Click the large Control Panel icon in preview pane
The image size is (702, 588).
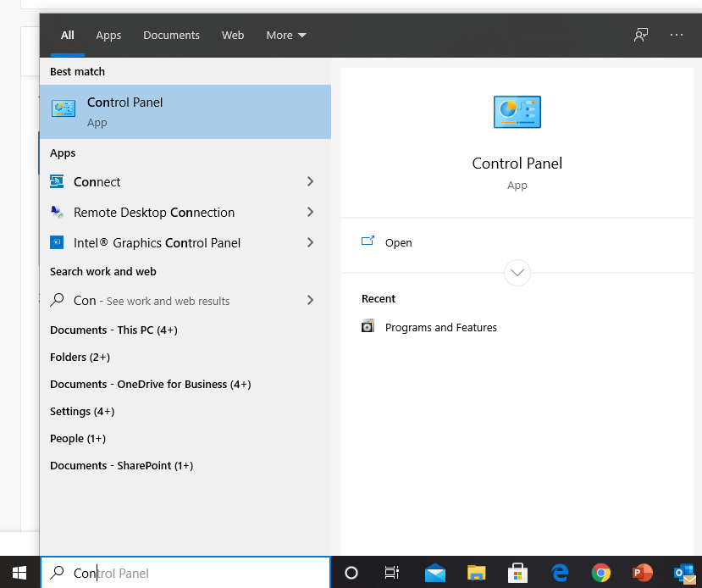[517, 112]
